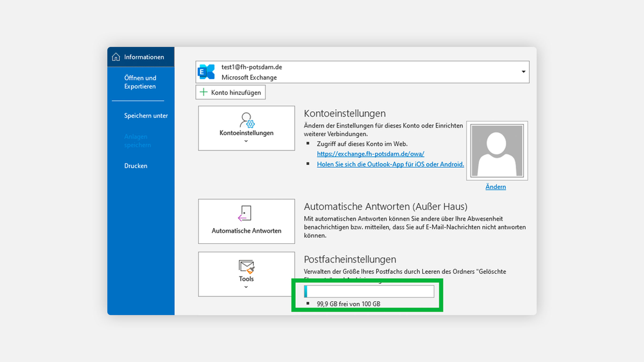This screenshot has height=362, width=644.
Task: Click the Tools envelope-with-brush icon
Action: 246,266
